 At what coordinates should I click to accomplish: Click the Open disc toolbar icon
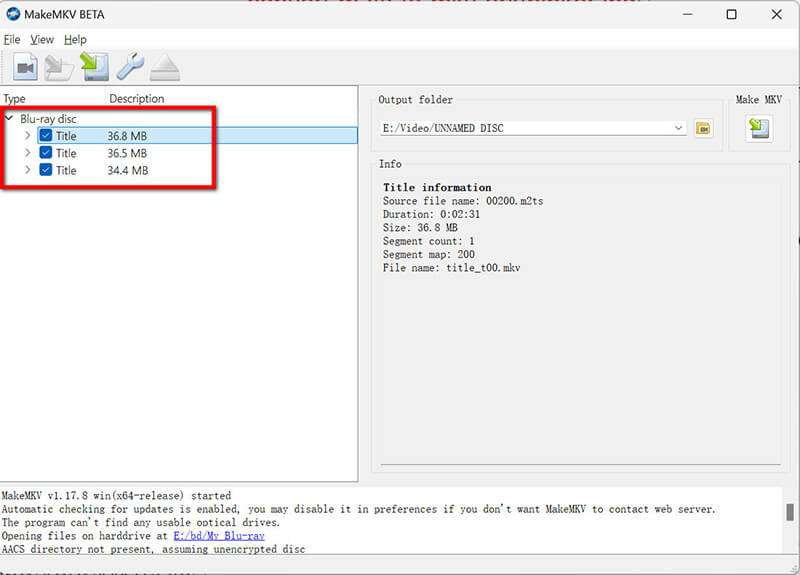click(x=59, y=68)
